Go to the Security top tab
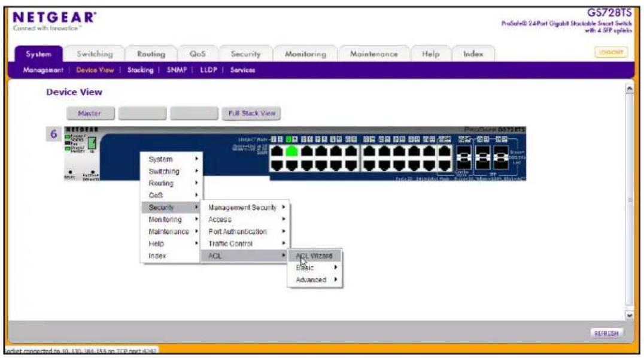 click(x=245, y=54)
